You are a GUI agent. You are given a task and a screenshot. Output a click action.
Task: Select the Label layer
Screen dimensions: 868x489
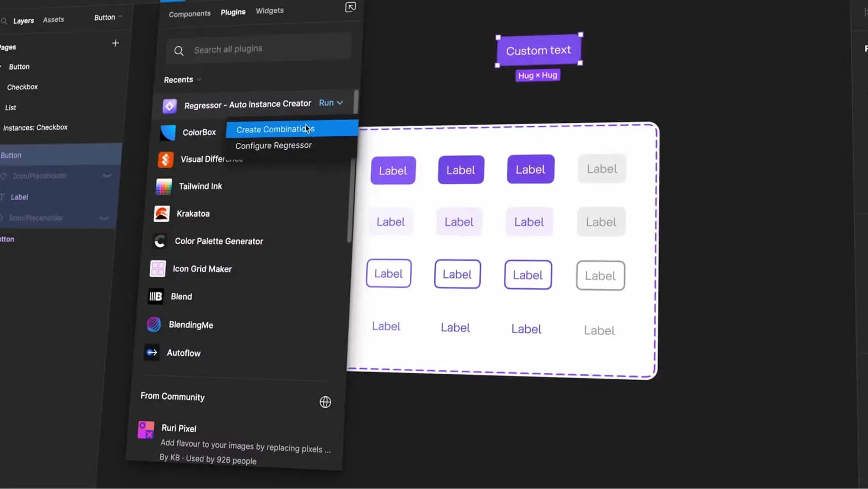point(19,197)
